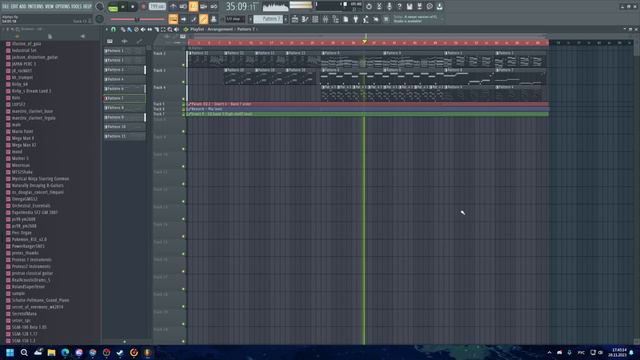The height and width of the screenshot is (360, 640).
Task: Open the FILE menu
Action: tap(5, 7)
